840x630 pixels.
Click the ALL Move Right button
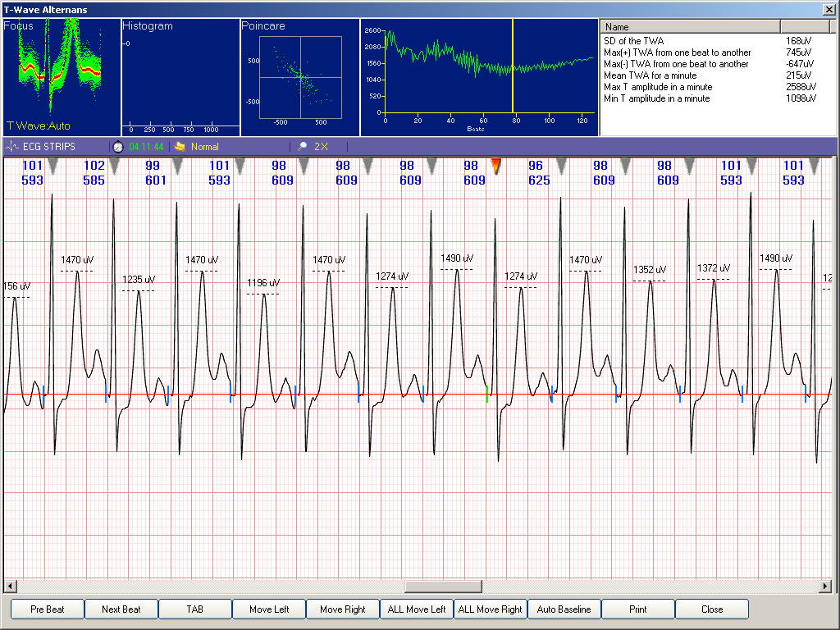[x=490, y=609]
